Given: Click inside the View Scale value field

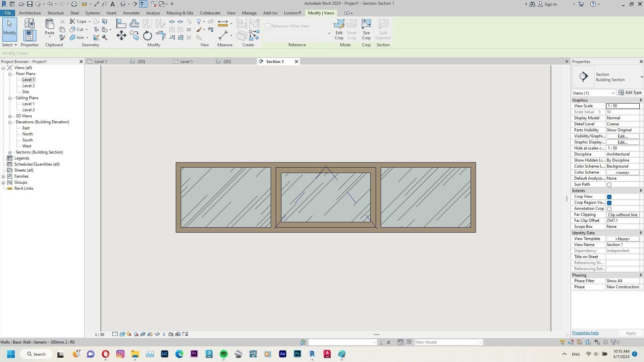Looking at the screenshot, I should [622, 106].
